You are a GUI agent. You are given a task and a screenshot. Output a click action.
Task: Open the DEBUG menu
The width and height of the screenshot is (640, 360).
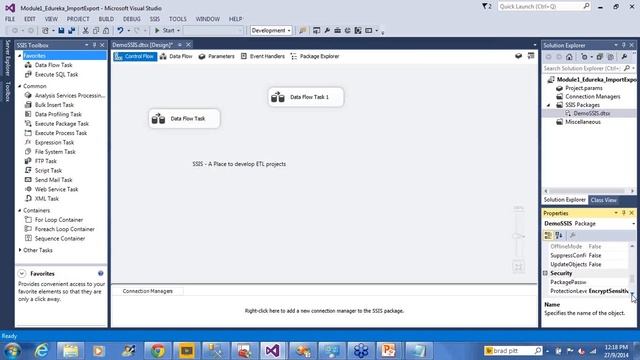point(131,19)
